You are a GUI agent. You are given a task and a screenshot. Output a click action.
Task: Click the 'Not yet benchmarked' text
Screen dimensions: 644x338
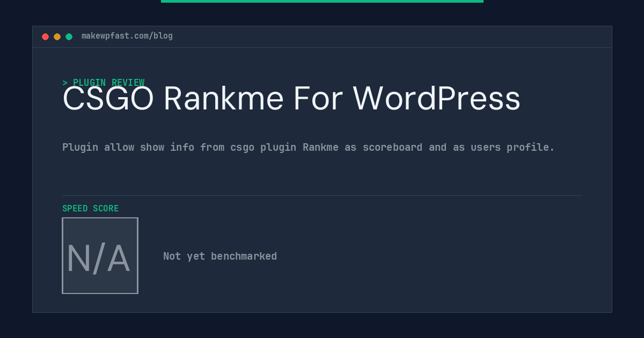click(220, 256)
